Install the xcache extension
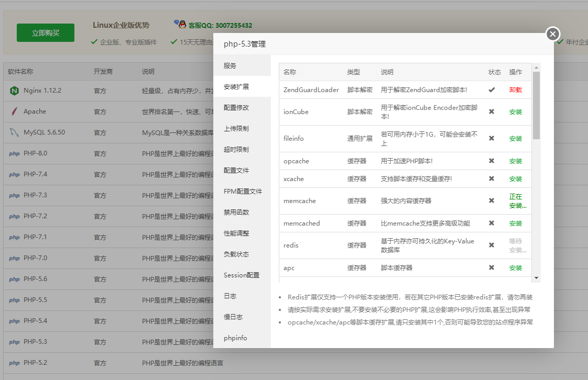 coord(515,179)
